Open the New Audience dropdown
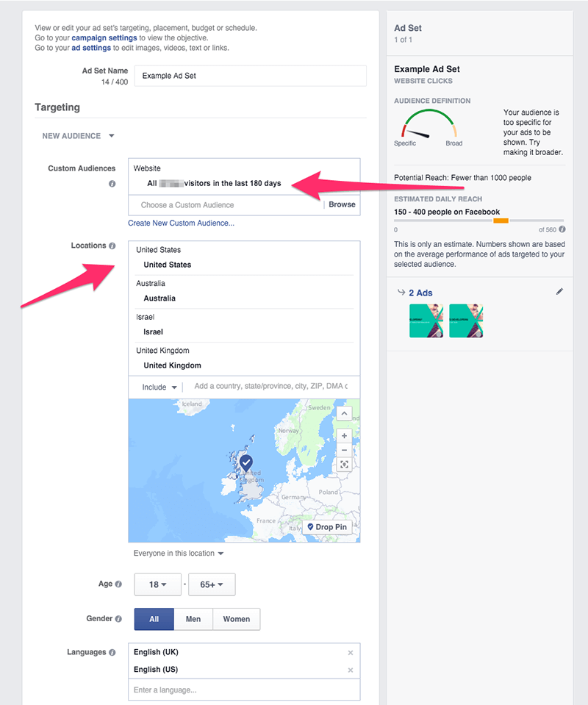Image resolution: width=588 pixels, height=705 pixels. point(79,136)
